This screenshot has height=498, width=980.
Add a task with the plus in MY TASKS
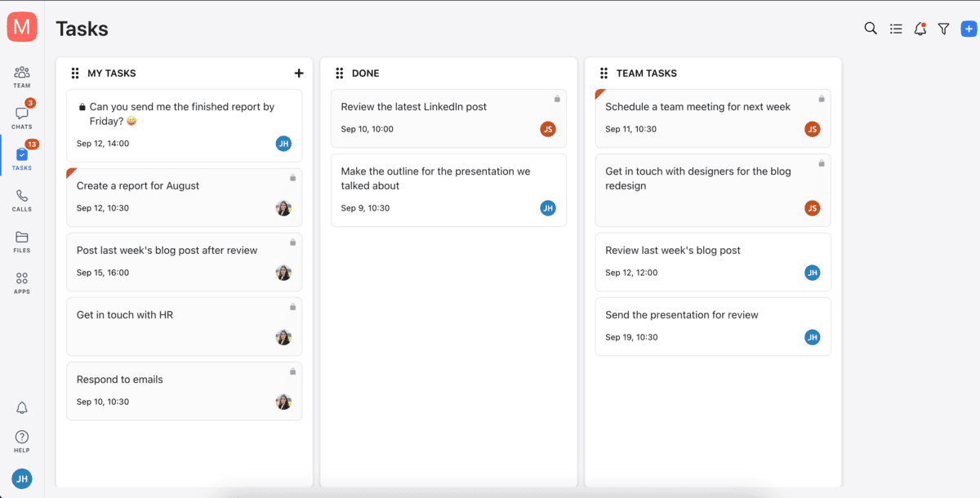(299, 73)
